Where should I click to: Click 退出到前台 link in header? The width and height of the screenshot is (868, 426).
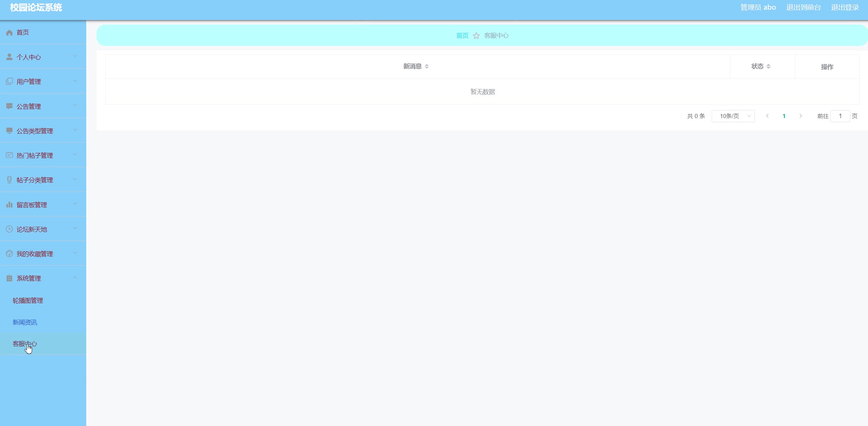tap(803, 8)
